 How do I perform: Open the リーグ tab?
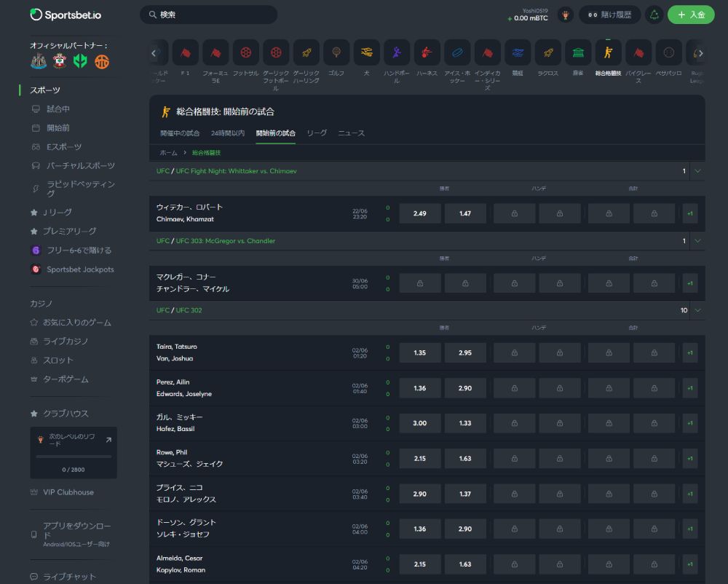(x=317, y=133)
